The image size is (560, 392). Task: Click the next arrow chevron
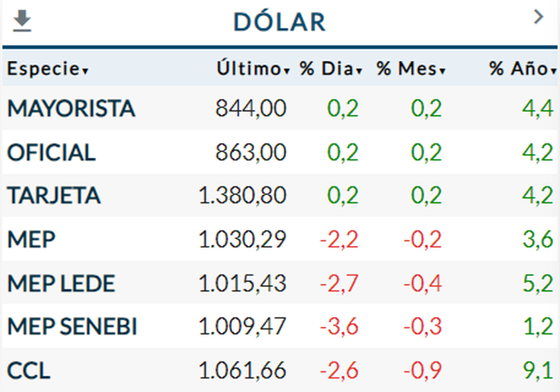(x=539, y=18)
